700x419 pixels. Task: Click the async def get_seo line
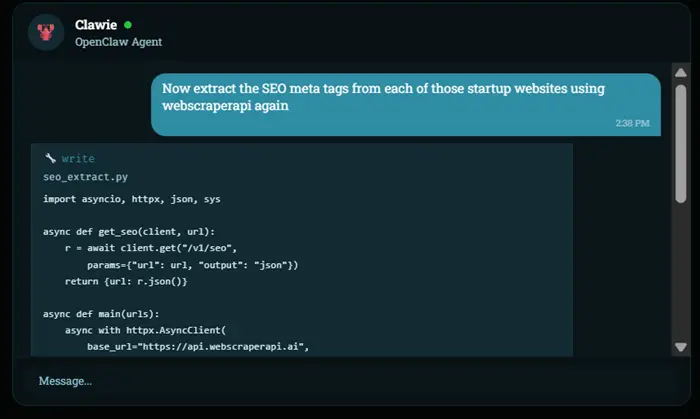[129, 232]
